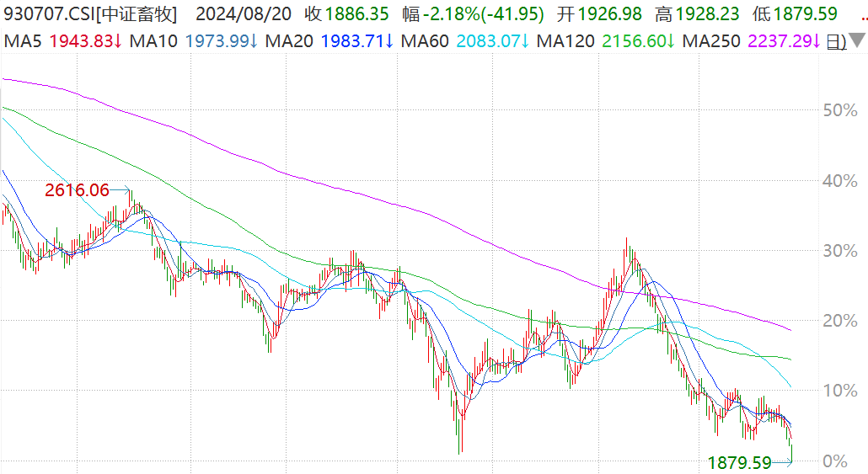Click the MA250 2237.29 indicator label
The image size is (868, 474).
[752, 40]
